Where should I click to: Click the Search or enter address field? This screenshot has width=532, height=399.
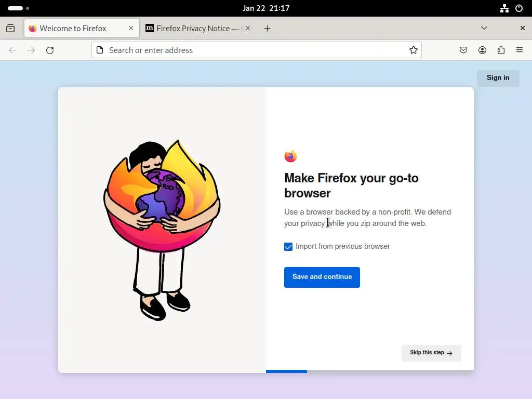[256, 50]
